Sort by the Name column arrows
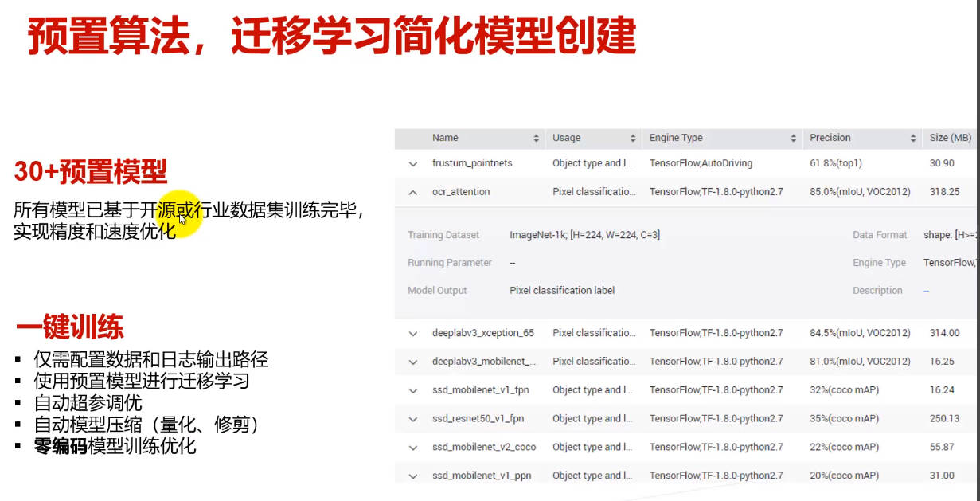 click(x=537, y=139)
